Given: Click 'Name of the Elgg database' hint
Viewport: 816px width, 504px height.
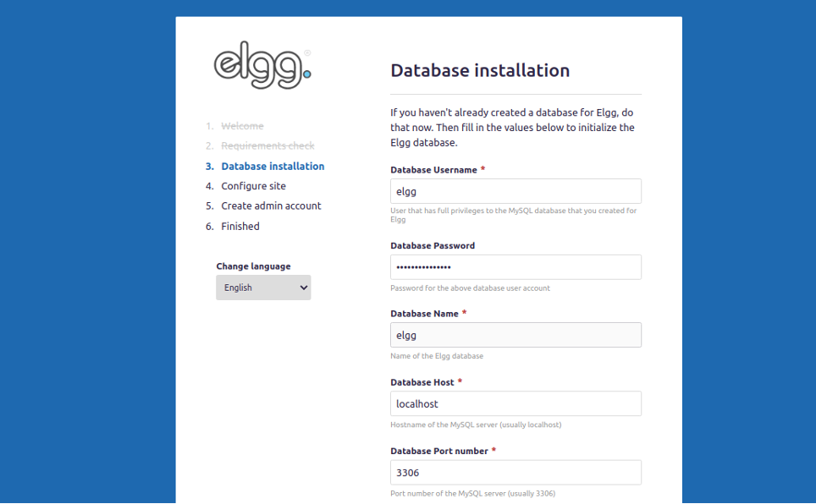Looking at the screenshot, I should tap(437, 356).
